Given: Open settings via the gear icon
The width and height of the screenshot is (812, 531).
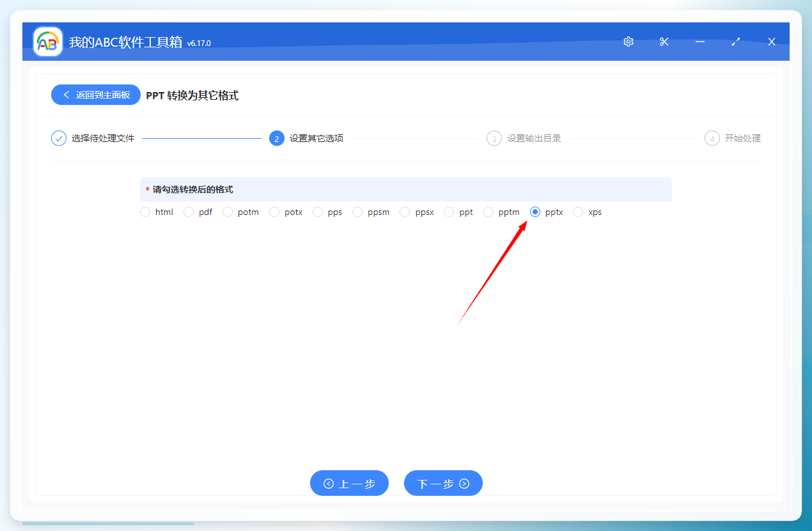Looking at the screenshot, I should point(629,42).
